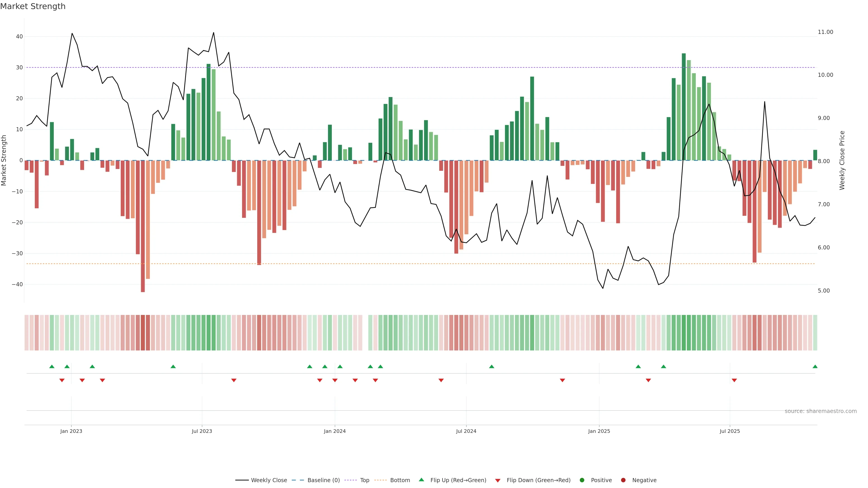Click the rightmost green flip-up triangle marker
The height and width of the screenshot is (488, 868).
[x=815, y=366]
